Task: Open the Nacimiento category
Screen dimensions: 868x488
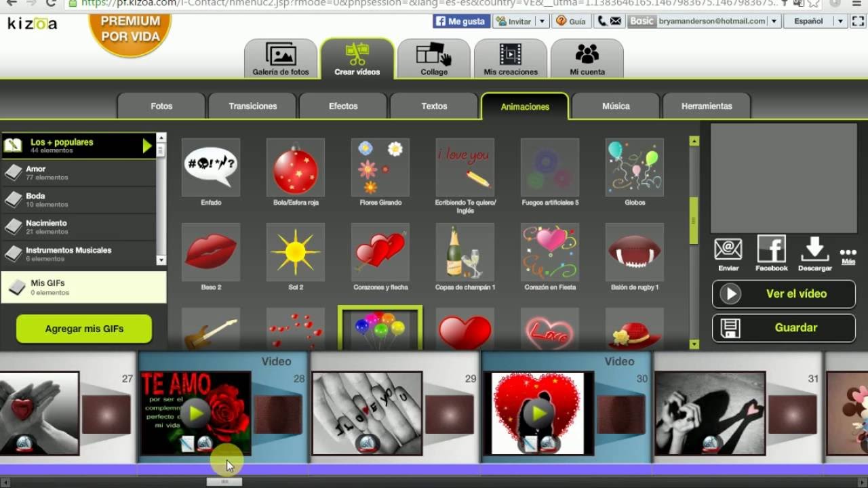Action: pyautogui.click(x=79, y=227)
